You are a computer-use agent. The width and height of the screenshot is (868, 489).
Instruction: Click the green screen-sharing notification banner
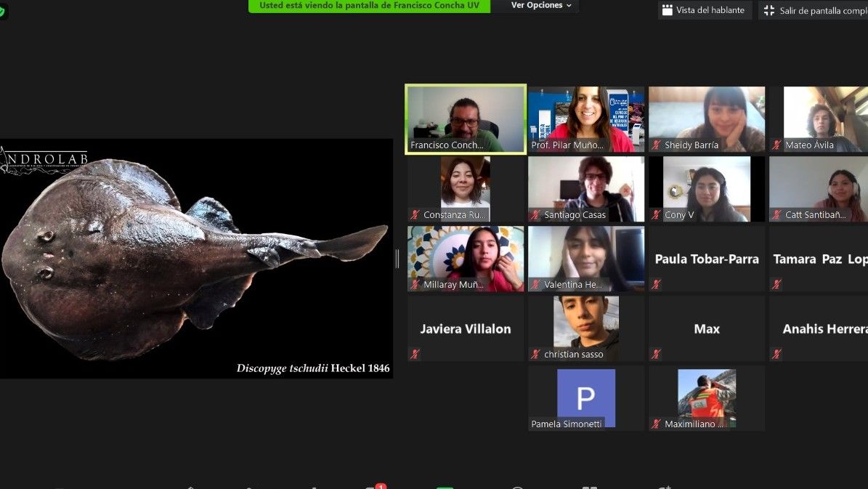click(369, 6)
